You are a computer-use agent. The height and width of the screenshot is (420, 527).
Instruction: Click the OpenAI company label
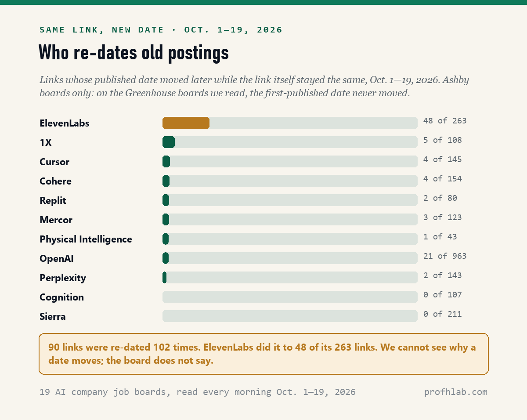(57, 259)
